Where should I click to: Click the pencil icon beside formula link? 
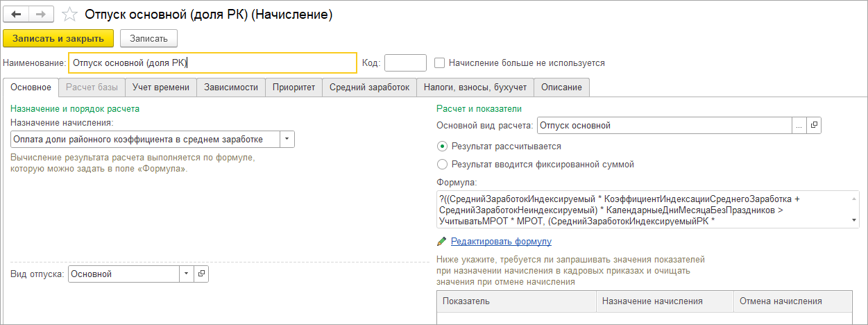pos(442,242)
